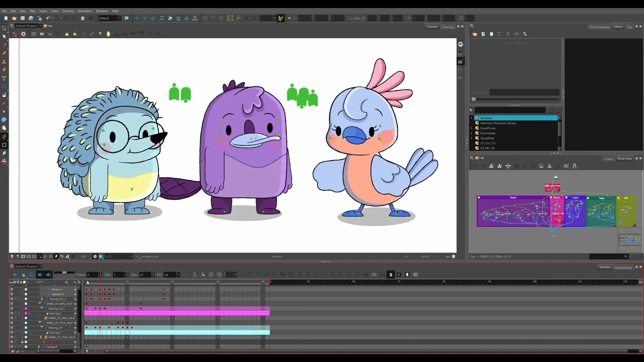Screen dimensions: 644x362
Task: Select the Rotate tool in the top toolbar
Action: pos(145,18)
